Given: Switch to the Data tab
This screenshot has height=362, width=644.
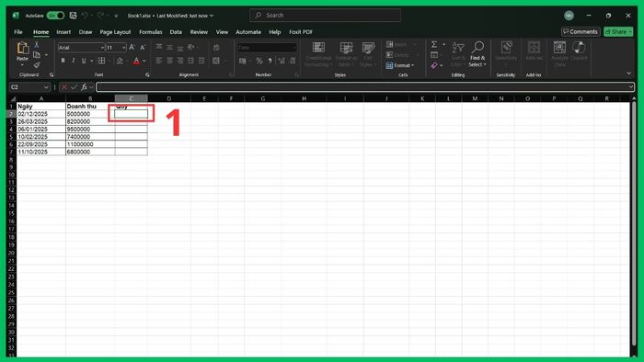Looking at the screenshot, I should pos(176,32).
